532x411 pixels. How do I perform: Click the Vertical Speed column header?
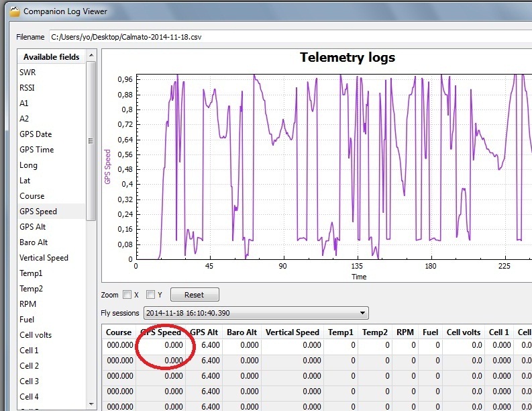pyautogui.click(x=292, y=332)
